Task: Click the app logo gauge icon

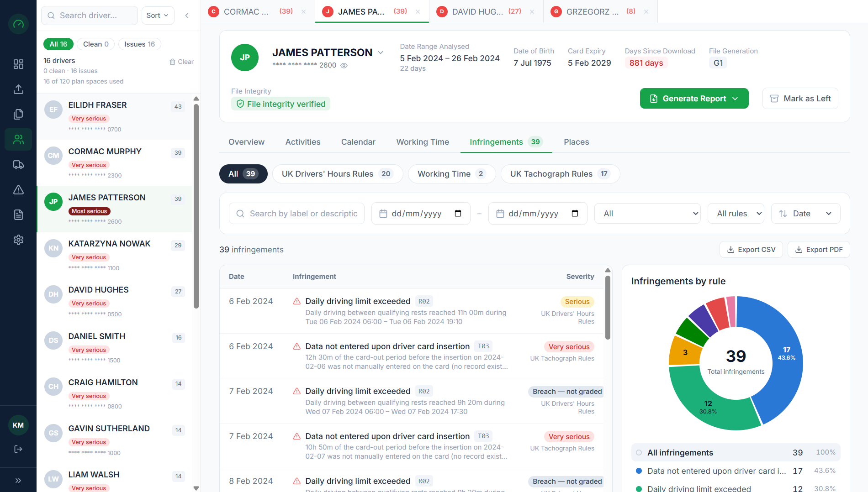Action: coord(18,24)
